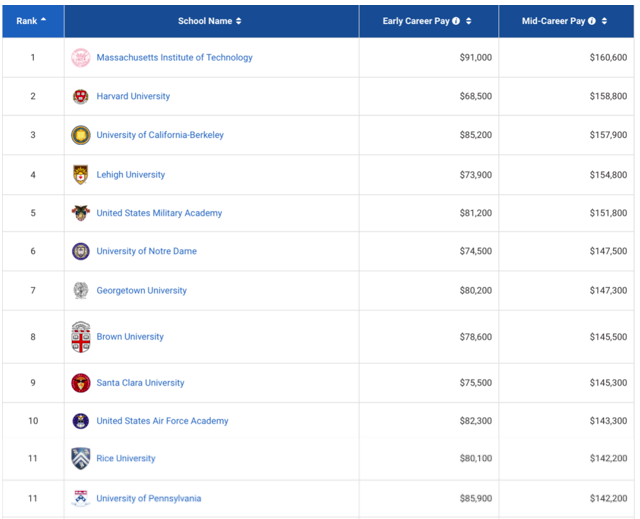Select Georgetown mid-career pay $147,300

click(566, 291)
